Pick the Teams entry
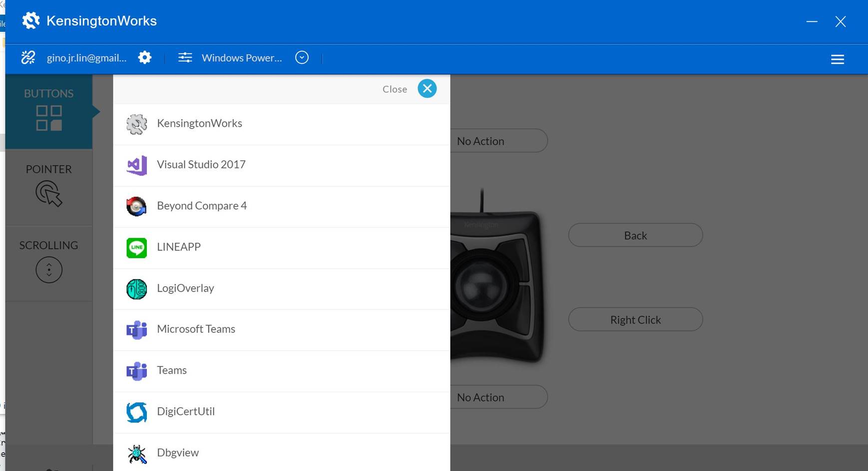Viewport: 868px width, 471px height. (282, 372)
